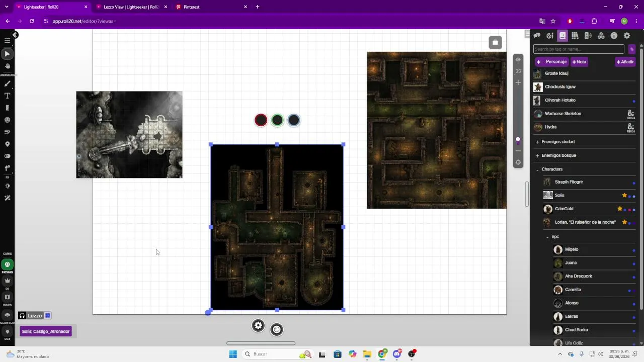Click the Añadir button
This screenshot has width=644, height=362.
point(625,62)
